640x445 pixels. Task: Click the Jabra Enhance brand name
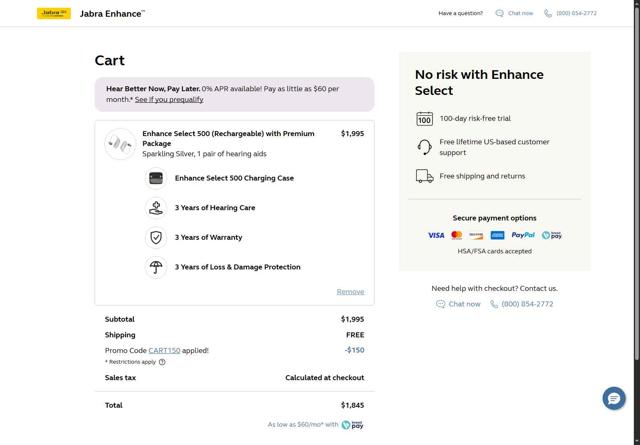pyautogui.click(x=112, y=13)
